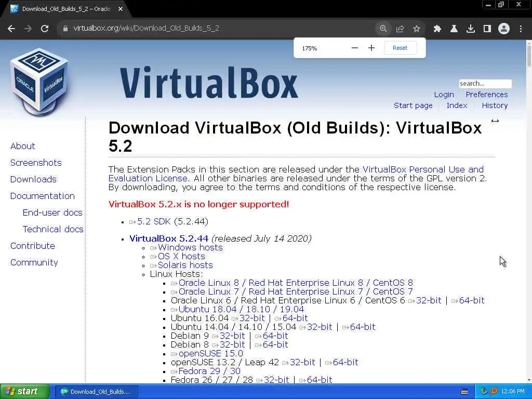Open Downloads in the sidebar
The width and height of the screenshot is (532, 399).
click(x=33, y=179)
